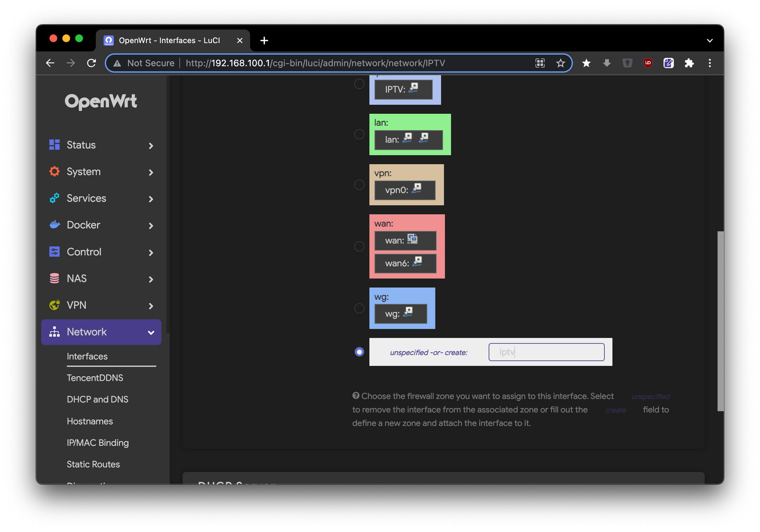Viewport: 760px width, 532px height.
Task: Click the create zone name text field
Action: 546,352
